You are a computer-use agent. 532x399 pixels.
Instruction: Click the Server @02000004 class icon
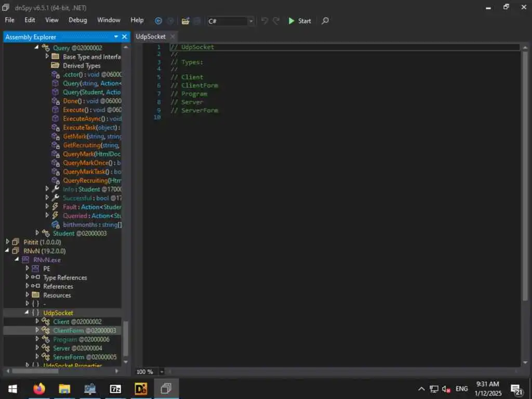(46, 348)
